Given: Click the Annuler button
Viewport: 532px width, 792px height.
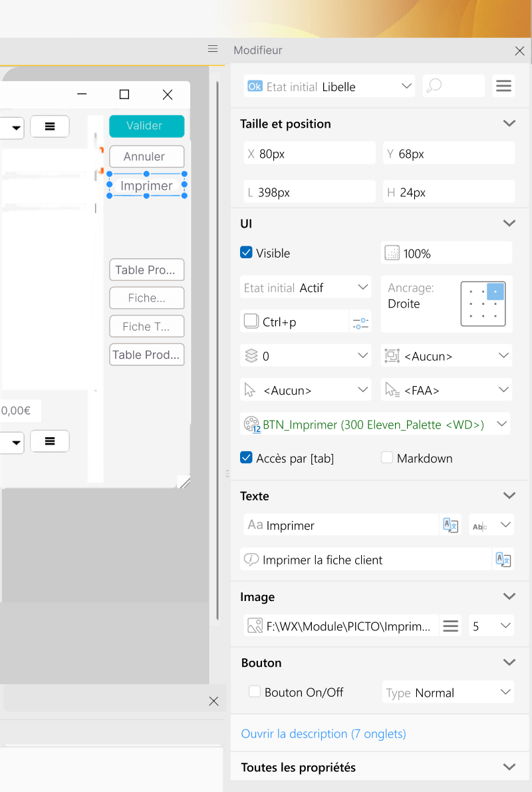Looking at the screenshot, I should (146, 157).
